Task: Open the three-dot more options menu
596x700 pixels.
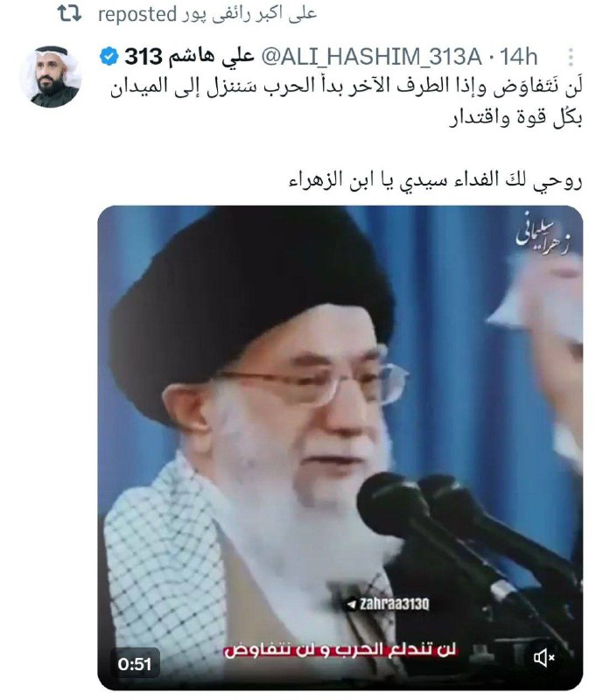Action: (x=571, y=57)
